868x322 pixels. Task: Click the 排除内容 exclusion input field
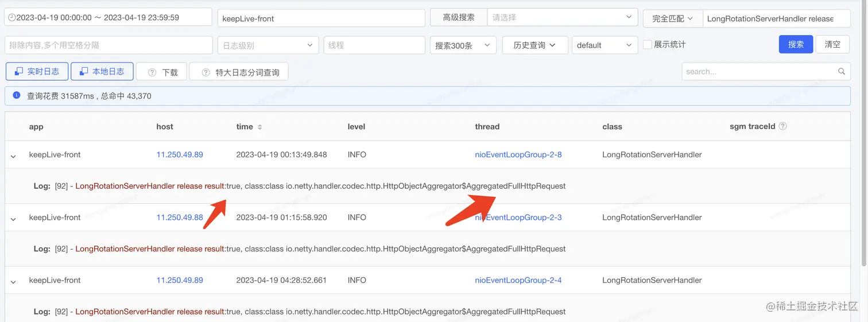pyautogui.click(x=108, y=45)
